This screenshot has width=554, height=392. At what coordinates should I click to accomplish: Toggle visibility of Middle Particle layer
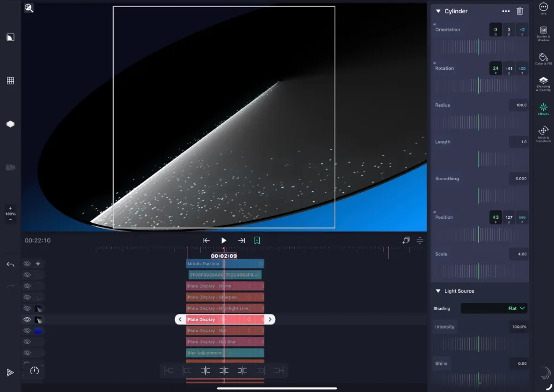pyautogui.click(x=27, y=264)
